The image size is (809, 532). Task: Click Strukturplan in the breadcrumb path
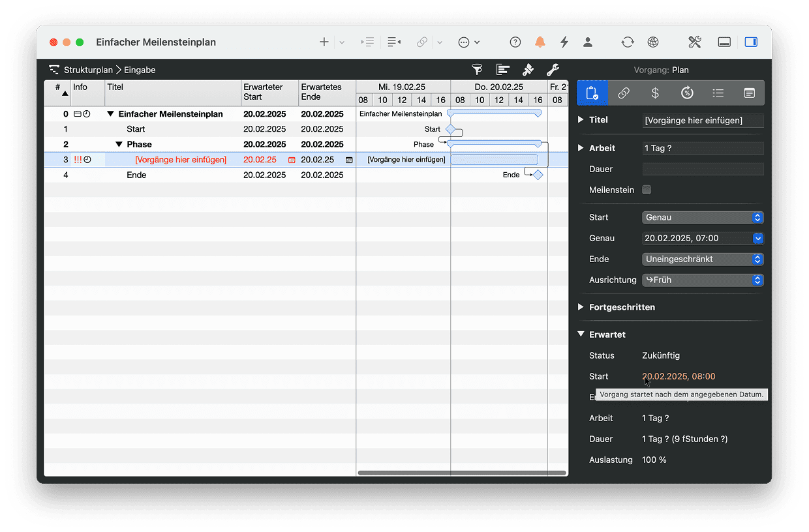88,70
